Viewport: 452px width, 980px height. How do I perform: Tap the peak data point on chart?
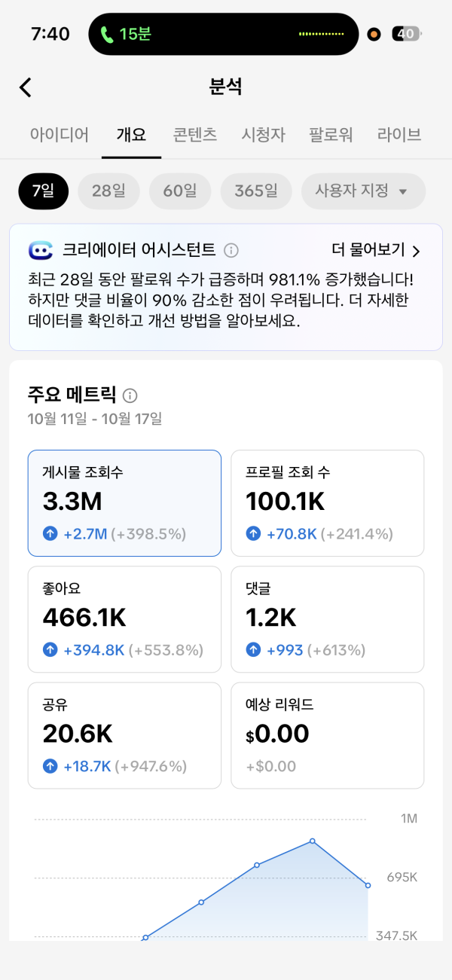pyautogui.click(x=312, y=841)
